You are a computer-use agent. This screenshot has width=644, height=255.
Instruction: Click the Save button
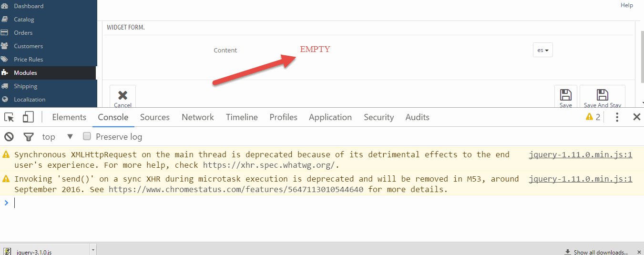tap(566, 97)
